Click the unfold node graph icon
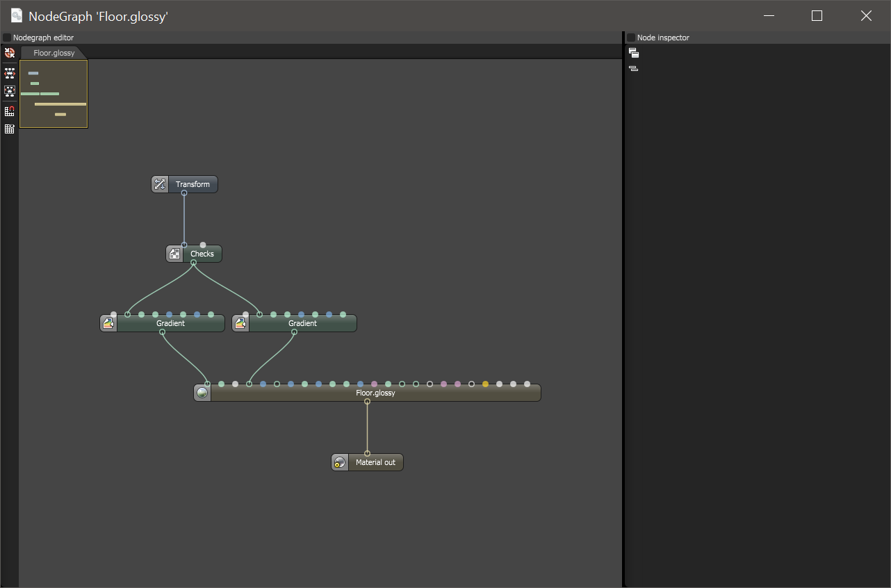891x588 pixels. pos(10,73)
